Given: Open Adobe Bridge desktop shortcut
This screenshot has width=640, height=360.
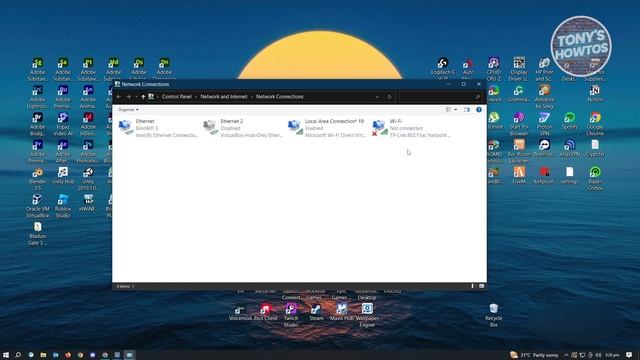Looking at the screenshot, I should tap(38, 124).
